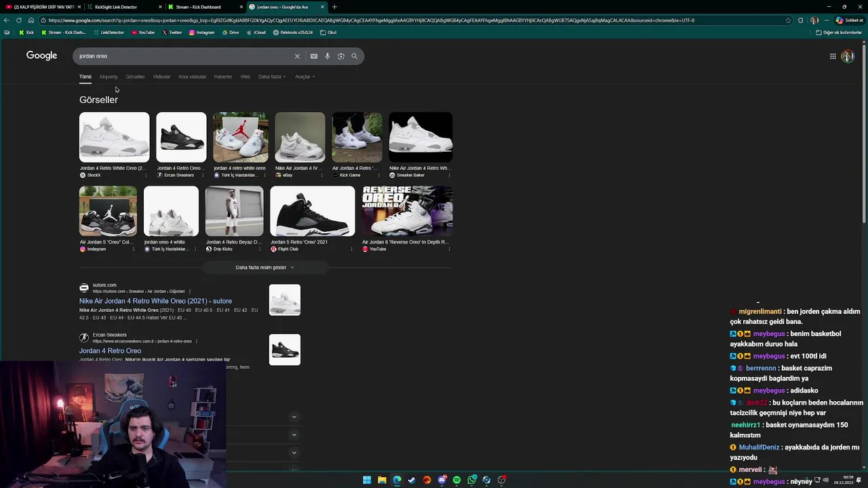Open WhatsApp from the taskbar
Viewport: 868px width, 488px height.
[471, 480]
